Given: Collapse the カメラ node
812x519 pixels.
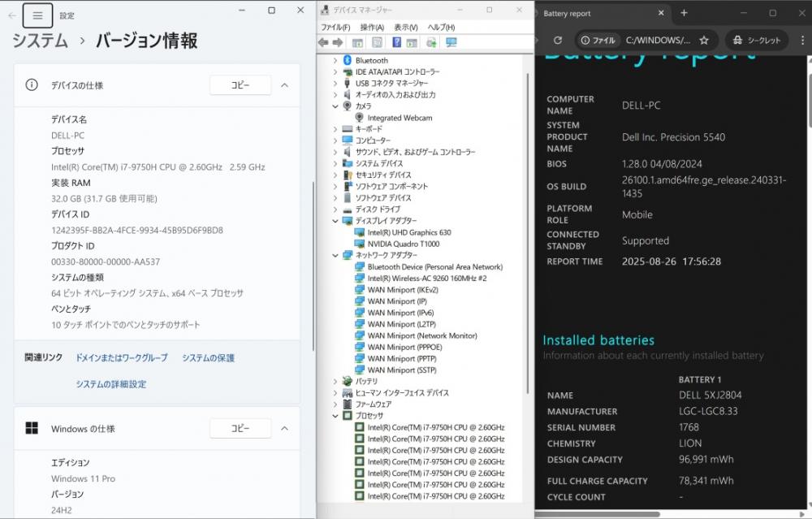Looking at the screenshot, I should 335,106.
